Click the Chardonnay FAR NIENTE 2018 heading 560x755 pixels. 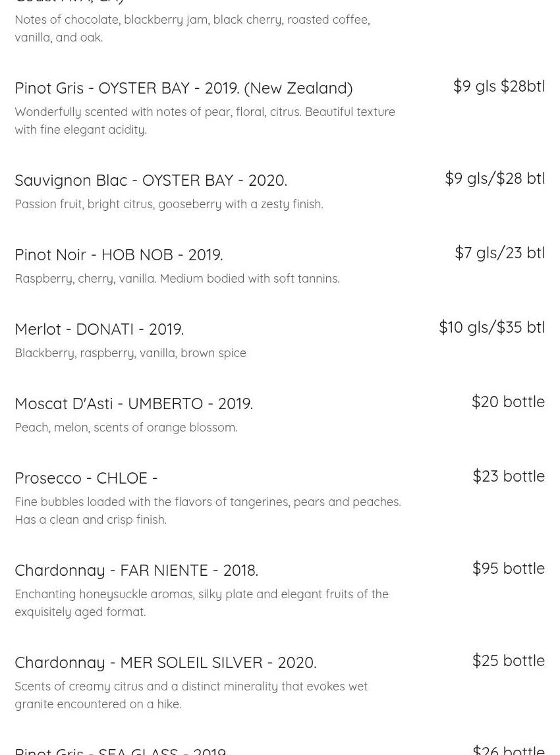[136, 570]
